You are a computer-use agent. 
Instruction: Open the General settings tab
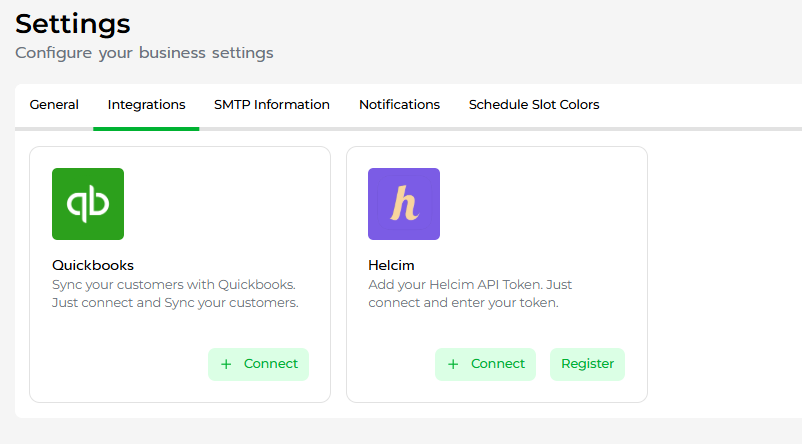[x=54, y=105]
